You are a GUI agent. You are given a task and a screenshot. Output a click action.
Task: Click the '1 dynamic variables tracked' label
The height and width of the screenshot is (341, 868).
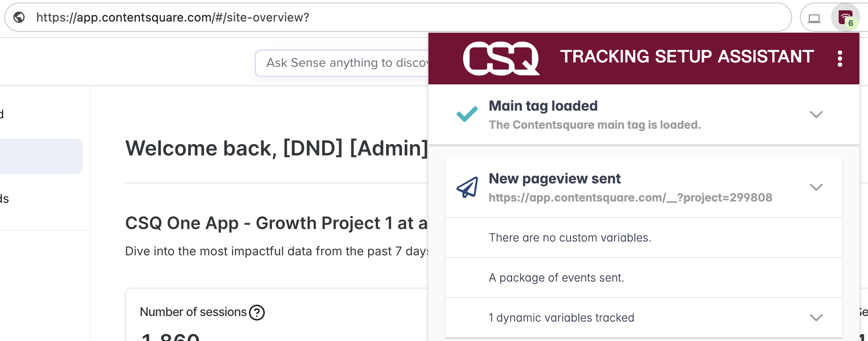coord(561,318)
